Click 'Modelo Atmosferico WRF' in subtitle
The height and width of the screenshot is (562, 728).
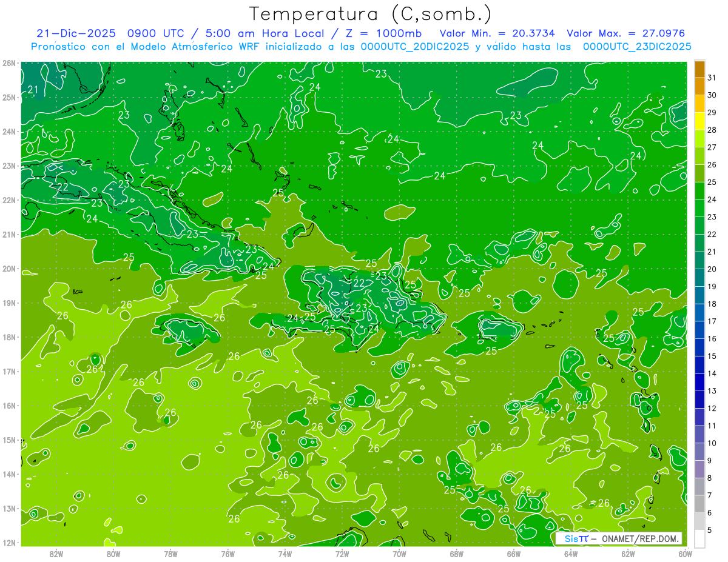pyautogui.click(x=195, y=46)
